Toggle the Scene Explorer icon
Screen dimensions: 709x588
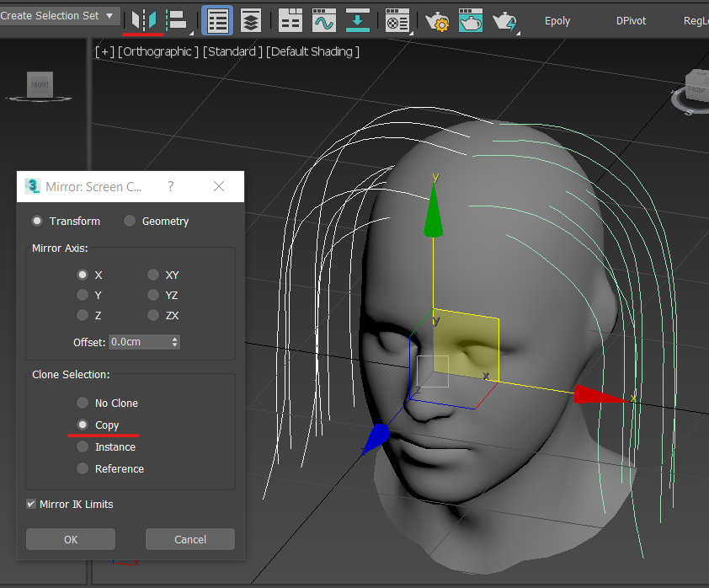[x=218, y=21]
